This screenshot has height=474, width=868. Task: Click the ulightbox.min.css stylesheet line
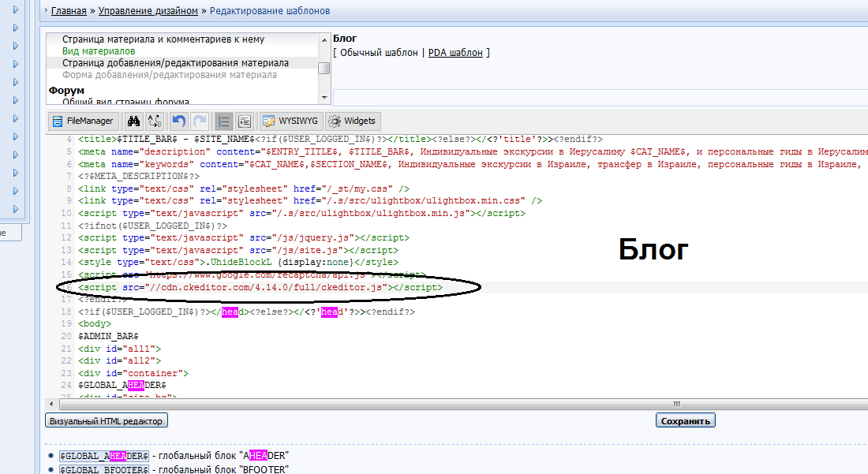310,201
